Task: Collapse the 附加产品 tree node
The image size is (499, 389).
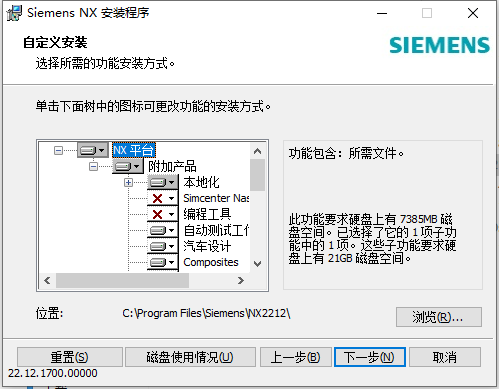Action: pos(94,166)
